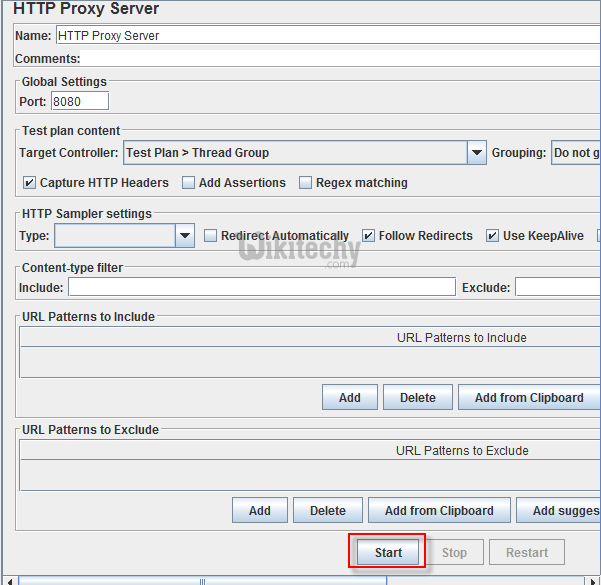This screenshot has height=585, width=601.
Task: Open the Target Controller dropdown
Action: (476, 153)
